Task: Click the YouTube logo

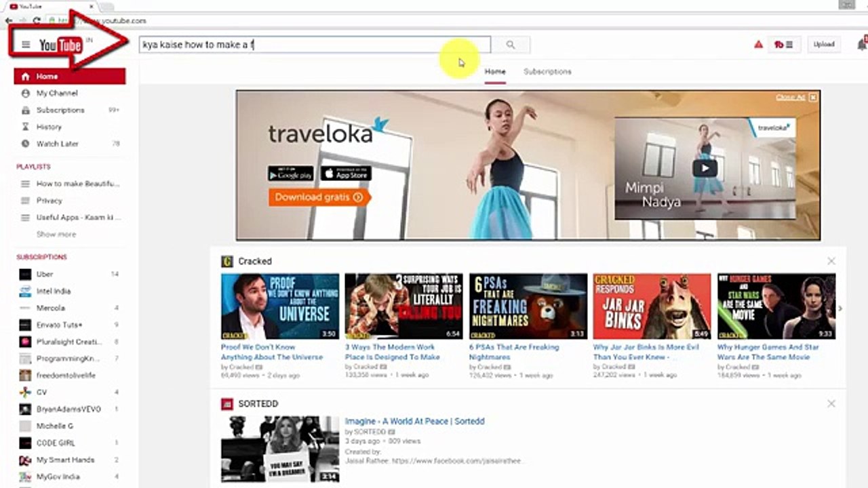Action: (x=60, y=45)
